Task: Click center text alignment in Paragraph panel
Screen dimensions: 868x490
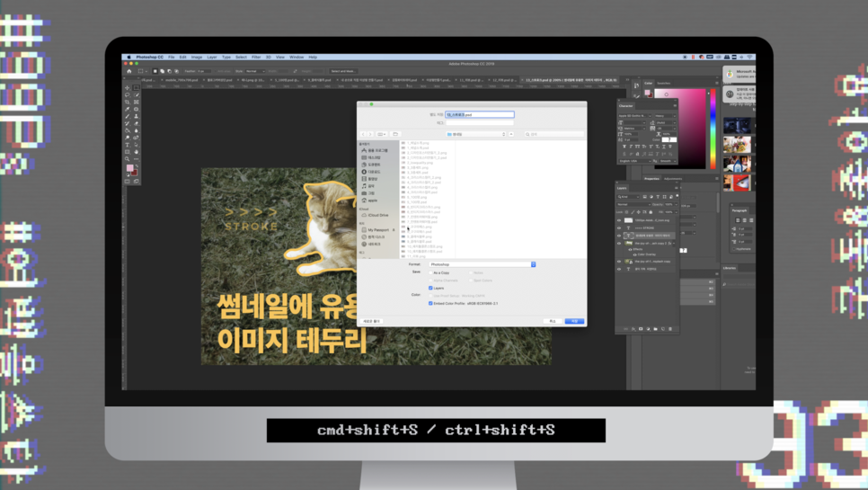Action: click(x=743, y=220)
